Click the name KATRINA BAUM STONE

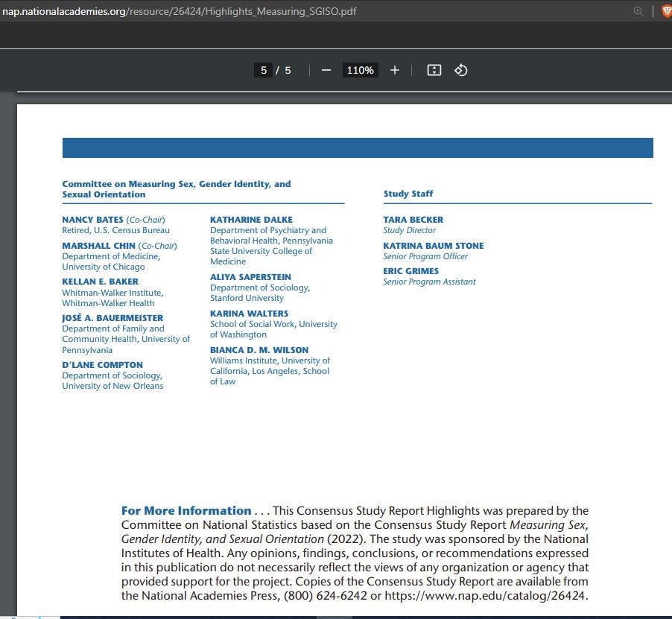coord(434,246)
